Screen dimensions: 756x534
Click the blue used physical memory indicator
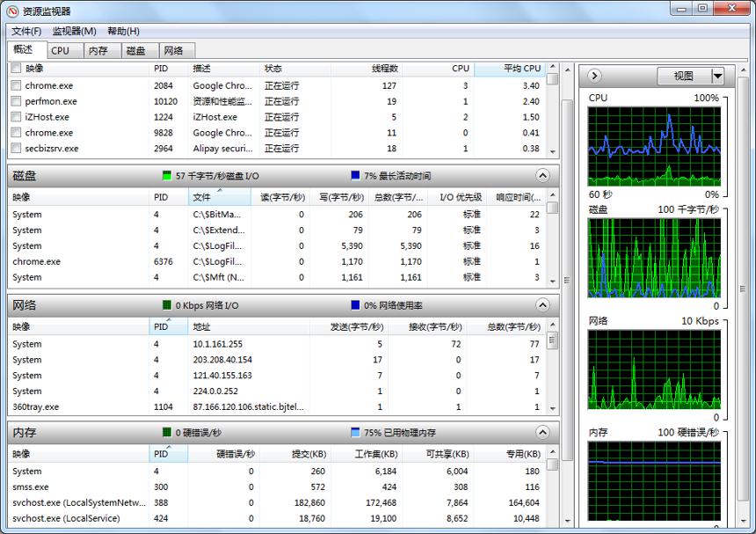pos(355,432)
